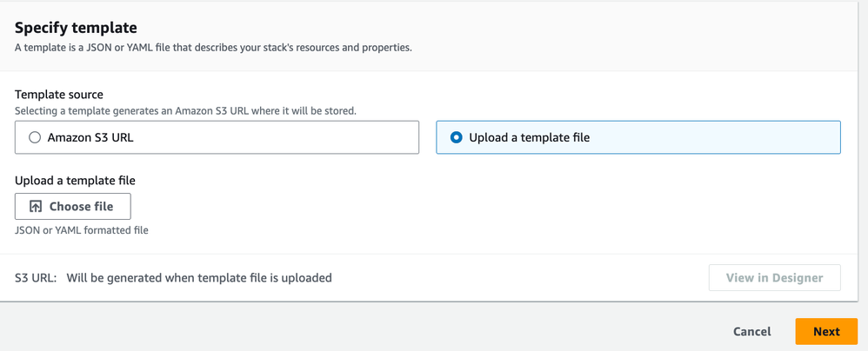The height and width of the screenshot is (351, 868).
Task: Select the Upload a template file radio
Action: click(x=456, y=137)
